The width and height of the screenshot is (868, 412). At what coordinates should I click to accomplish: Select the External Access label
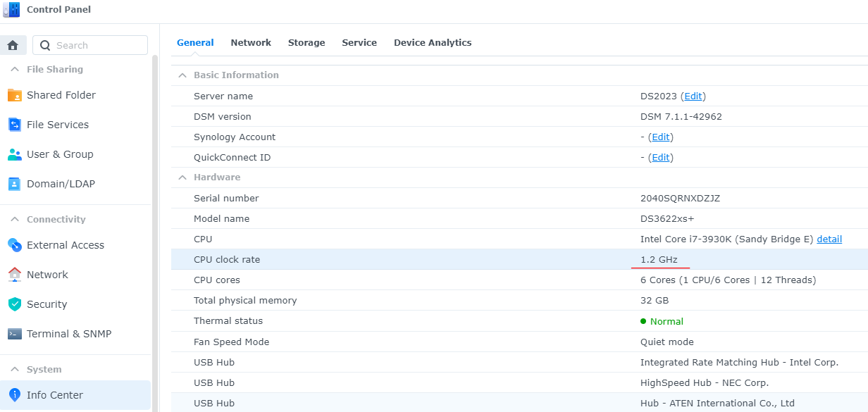coord(66,245)
